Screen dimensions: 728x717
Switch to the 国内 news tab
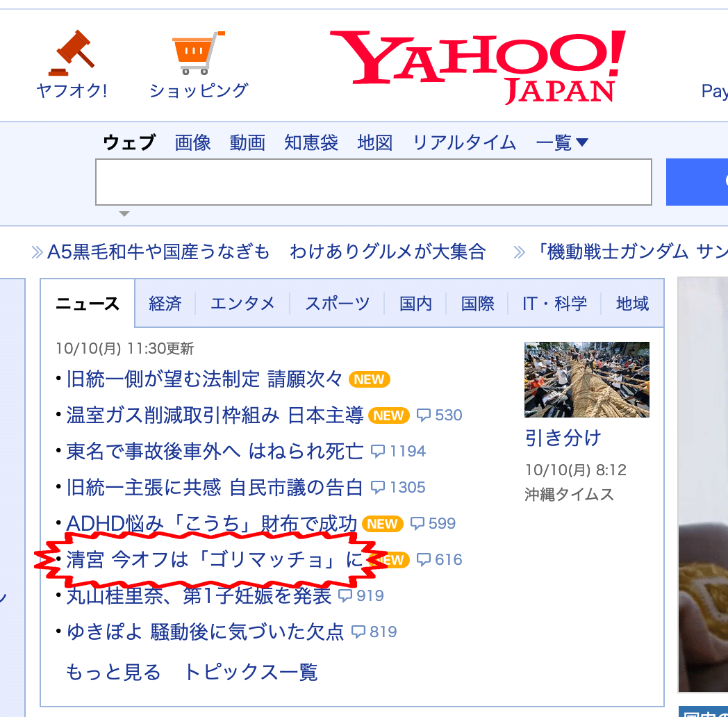click(415, 303)
